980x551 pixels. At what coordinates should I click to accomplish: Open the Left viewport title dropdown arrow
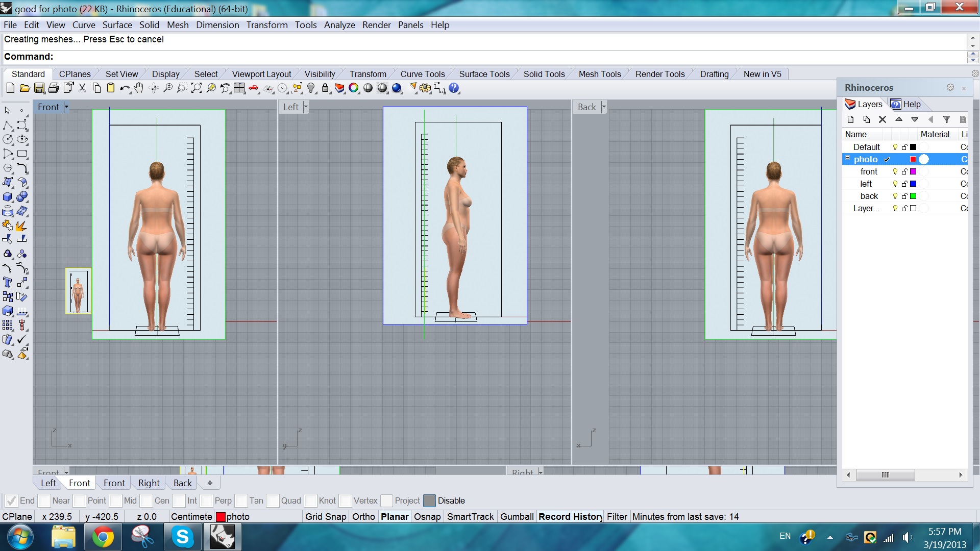[306, 107]
